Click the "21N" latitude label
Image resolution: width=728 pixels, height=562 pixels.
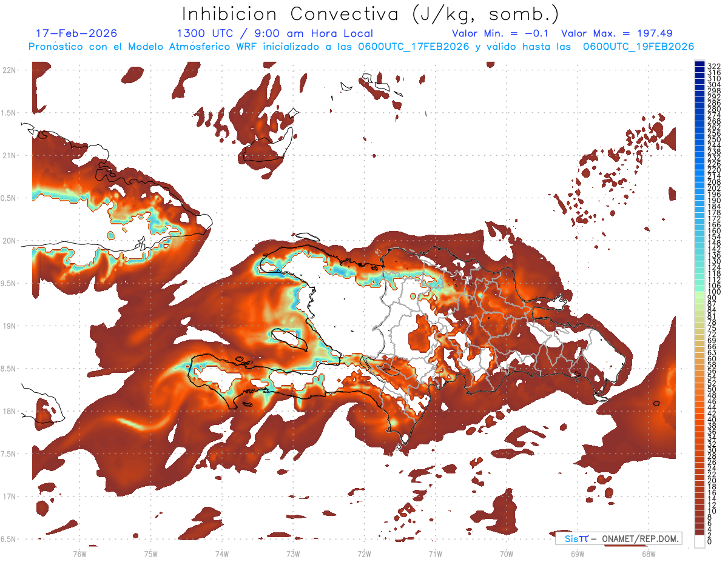click(x=9, y=156)
